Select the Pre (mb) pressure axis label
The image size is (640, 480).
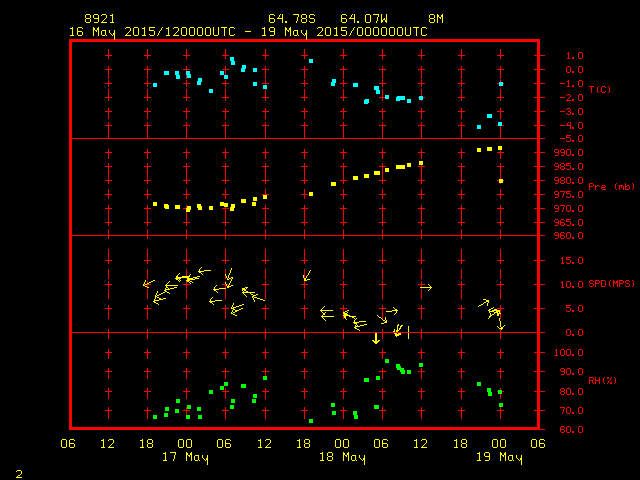point(604,187)
